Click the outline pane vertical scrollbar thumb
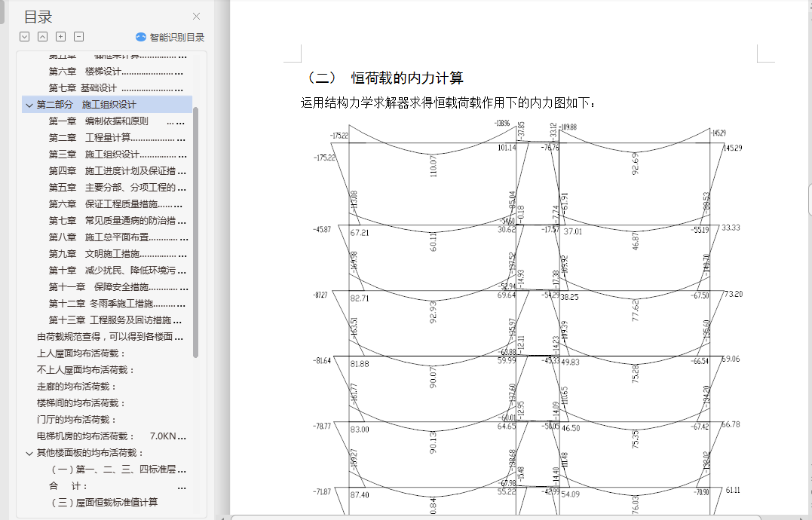Image resolution: width=812 pixels, height=520 pixels. (195, 232)
